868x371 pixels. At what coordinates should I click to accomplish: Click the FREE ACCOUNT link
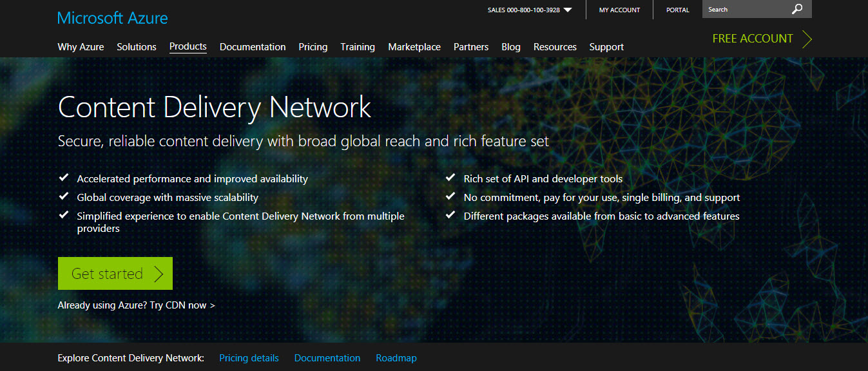pyautogui.click(x=753, y=39)
